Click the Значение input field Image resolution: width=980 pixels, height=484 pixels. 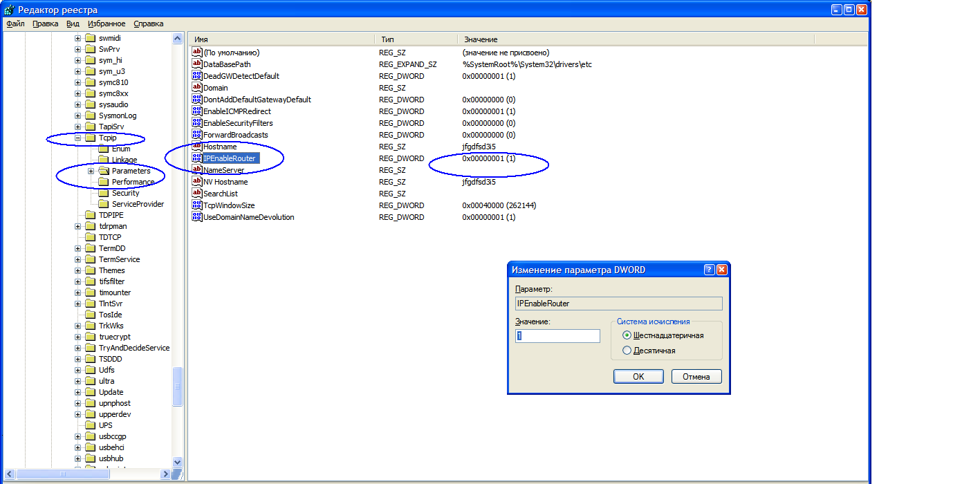[557, 336]
